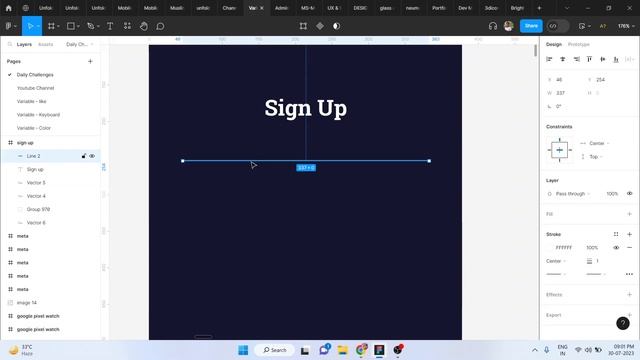Toggle layer visibility eye in Layer section

(629, 193)
